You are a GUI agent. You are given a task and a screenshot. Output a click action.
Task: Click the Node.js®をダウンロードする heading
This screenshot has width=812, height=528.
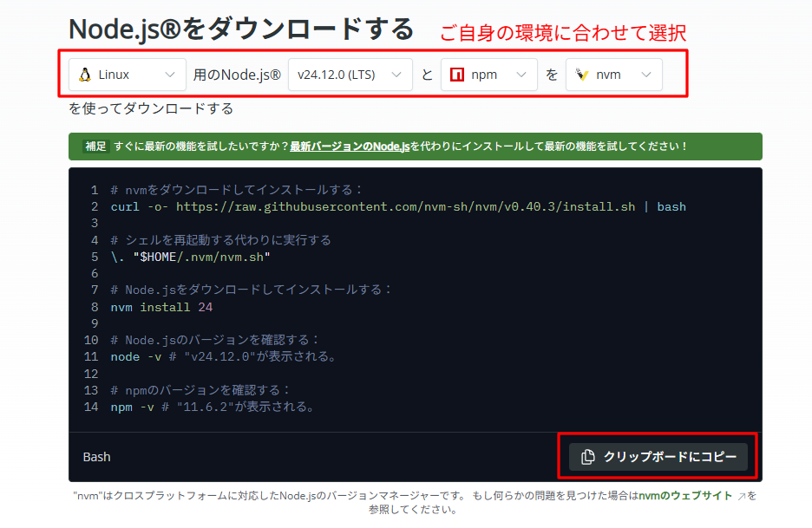coord(241,29)
